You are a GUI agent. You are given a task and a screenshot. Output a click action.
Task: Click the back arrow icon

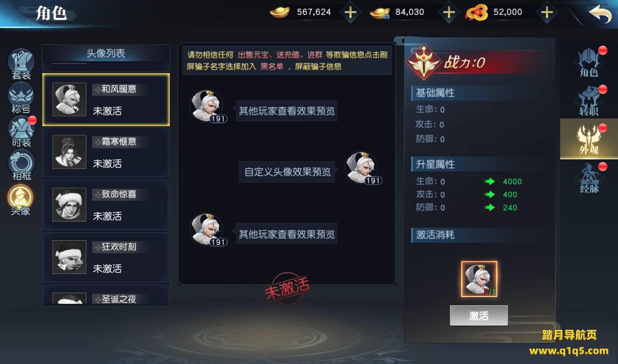click(600, 13)
